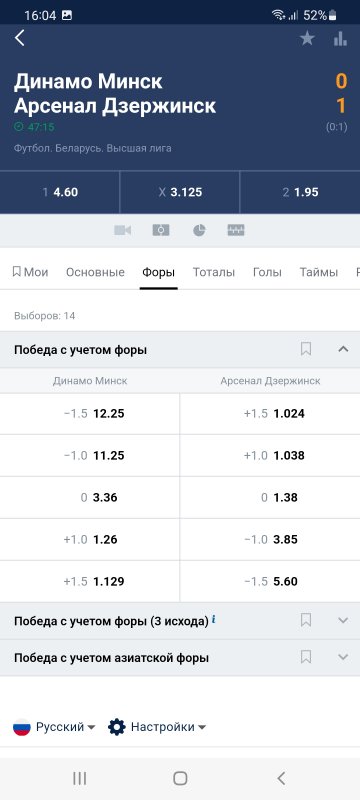Tap the Выборов: 14 counter text

[x=45, y=316]
